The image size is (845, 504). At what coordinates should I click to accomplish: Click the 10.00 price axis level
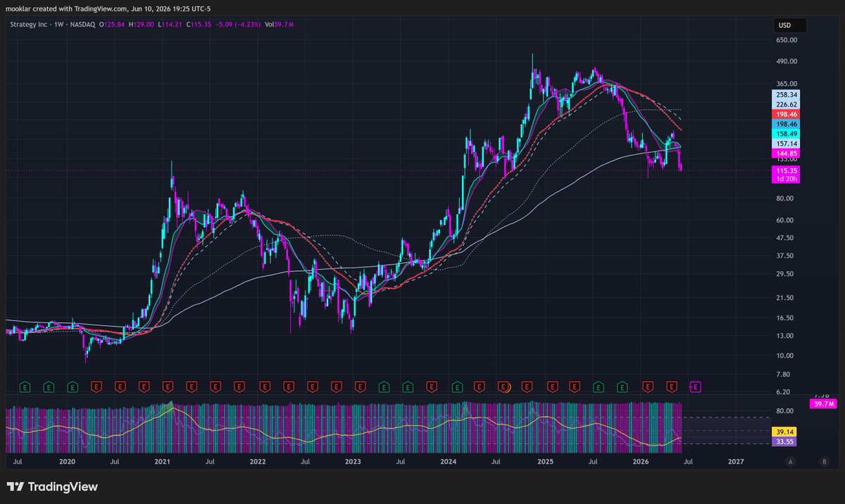(x=784, y=355)
